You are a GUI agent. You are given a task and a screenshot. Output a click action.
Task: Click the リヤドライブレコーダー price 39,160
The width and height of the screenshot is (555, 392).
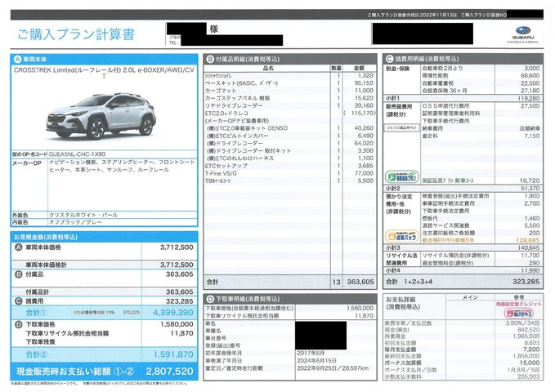(x=364, y=105)
